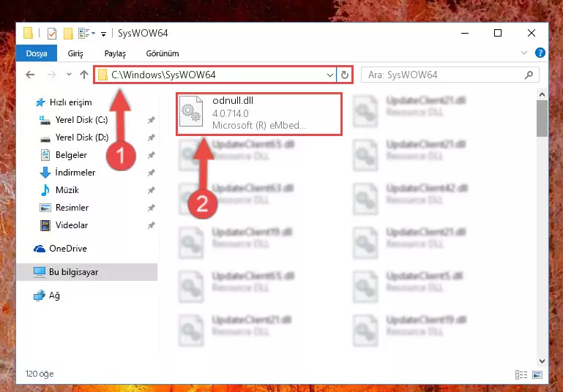
Task: Click the pin icon next to Videolar
Action: click(151, 225)
